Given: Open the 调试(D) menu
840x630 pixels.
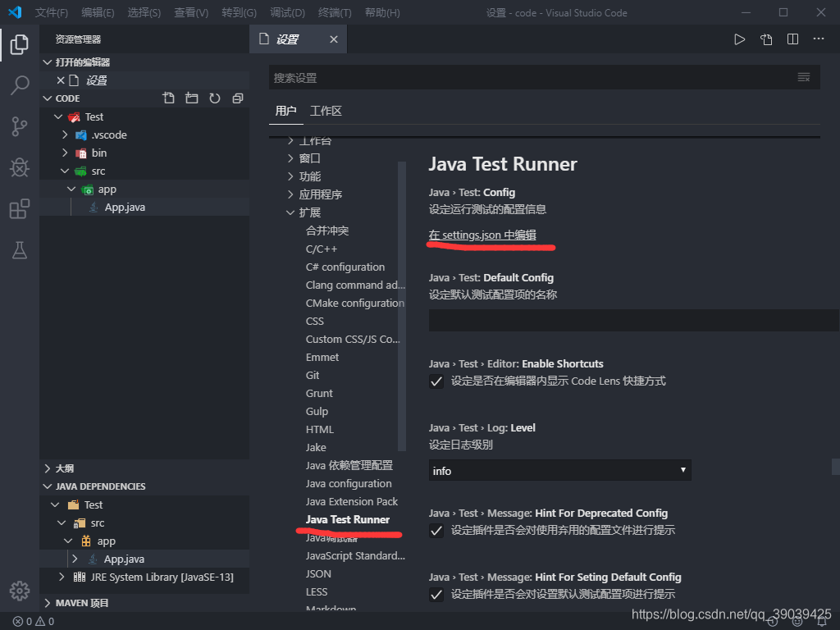Looking at the screenshot, I should coord(288,12).
